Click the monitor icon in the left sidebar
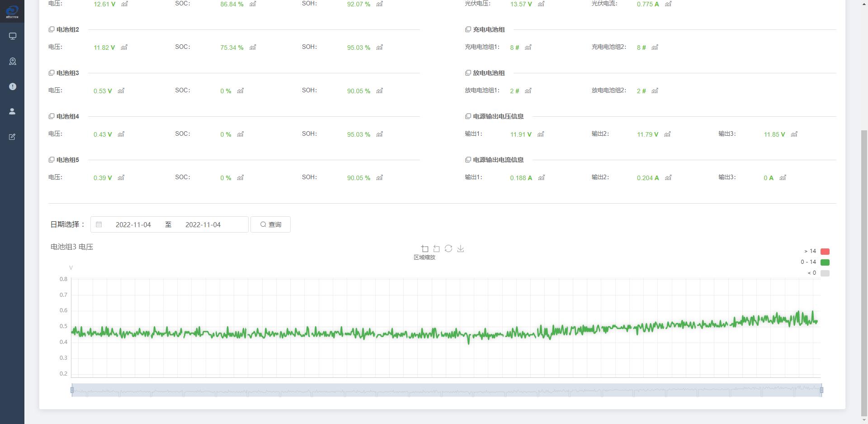The height and width of the screenshot is (424, 868). 12,36
